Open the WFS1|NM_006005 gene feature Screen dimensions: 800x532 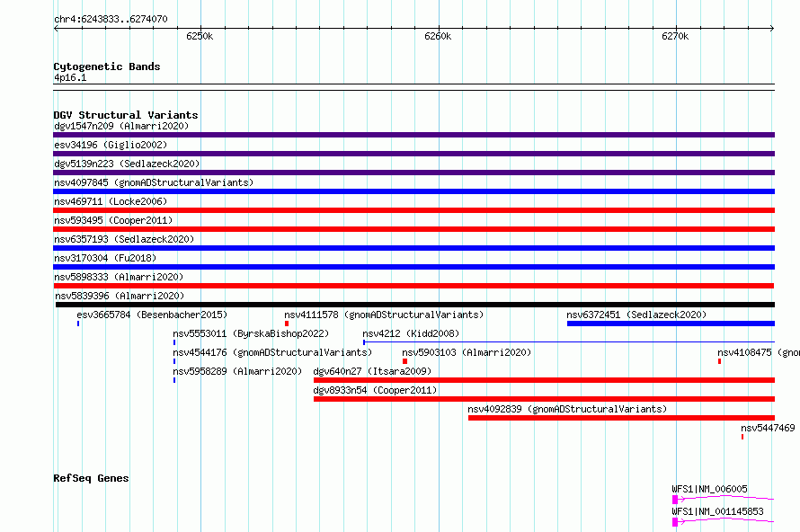[x=723, y=499]
